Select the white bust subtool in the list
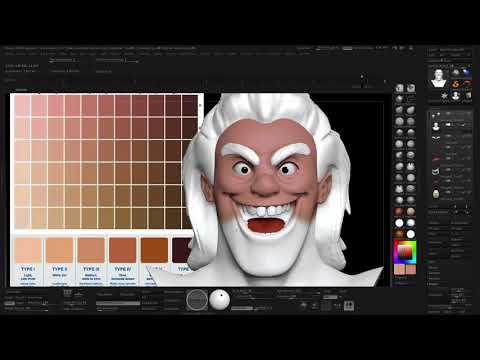This screenshot has width=480, height=360. [x=436, y=126]
